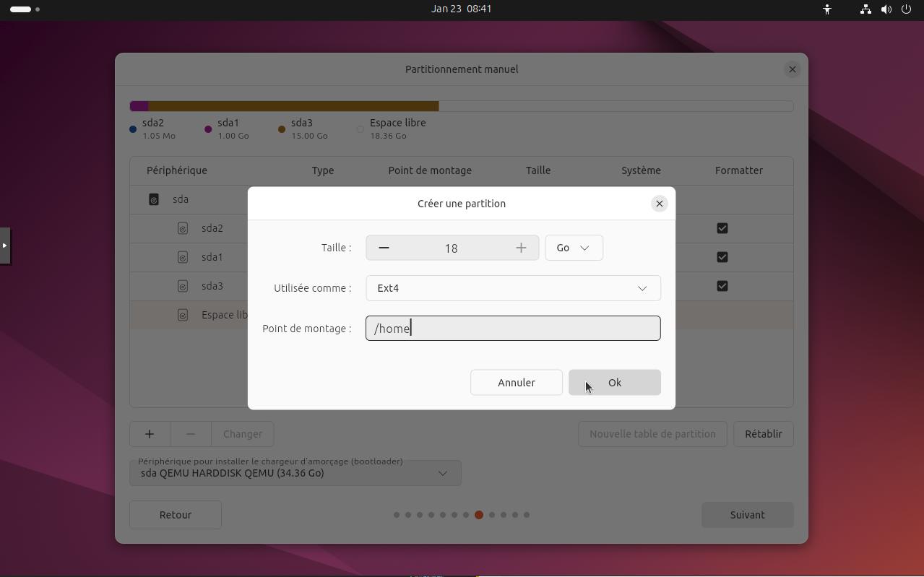
Task: Click the sda3 brown legend dot
Action: pyautogui.click(x=282, y=129)
